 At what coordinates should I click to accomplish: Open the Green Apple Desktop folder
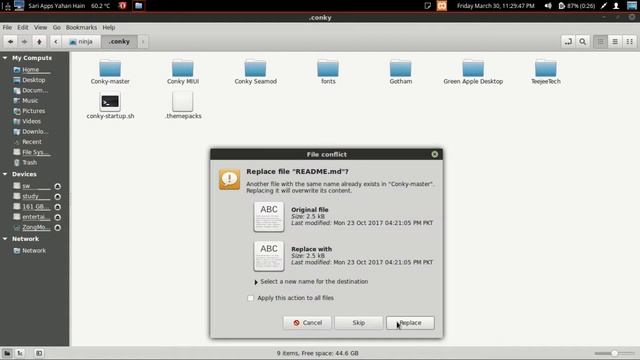click(x=473, y=72)
